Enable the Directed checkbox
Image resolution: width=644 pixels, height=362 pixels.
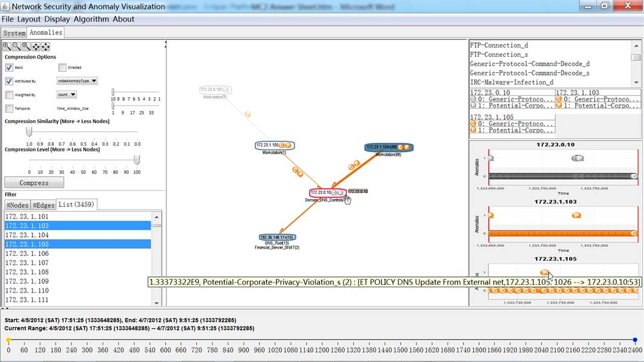[62, 68]
